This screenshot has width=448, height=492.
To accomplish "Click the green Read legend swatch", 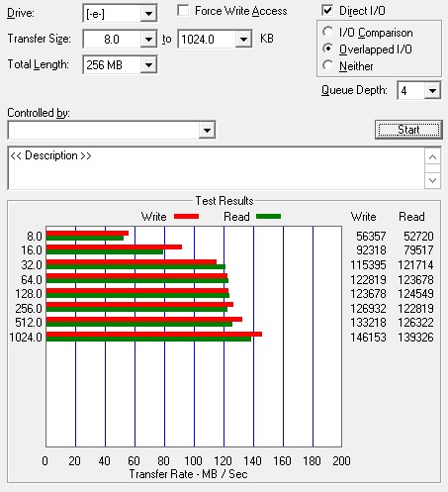I will (x=268, y=217).
